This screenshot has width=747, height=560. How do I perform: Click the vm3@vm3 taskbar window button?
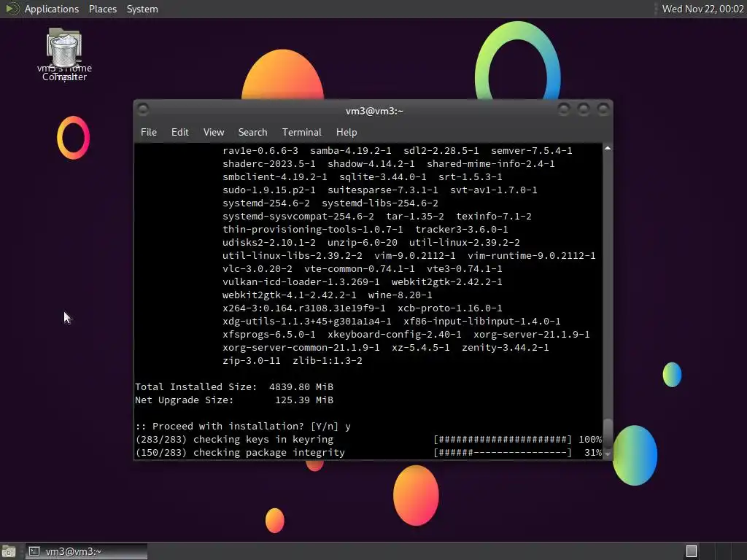tap(86, 551)
